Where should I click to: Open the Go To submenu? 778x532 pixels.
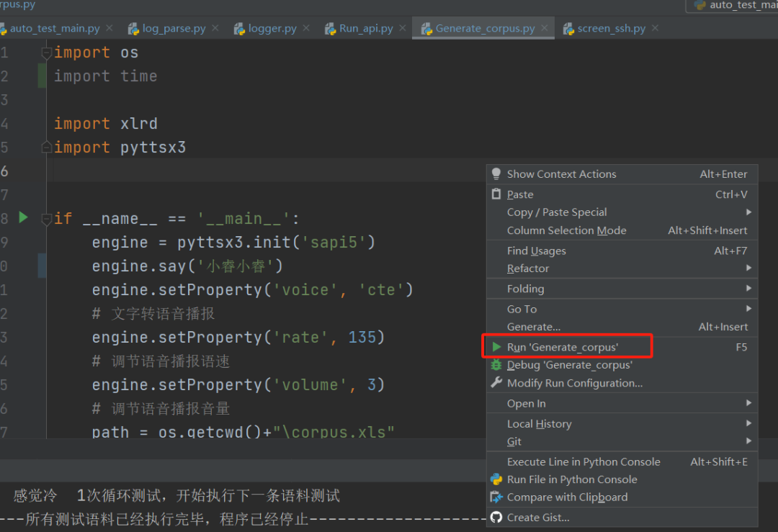[622, 309]
